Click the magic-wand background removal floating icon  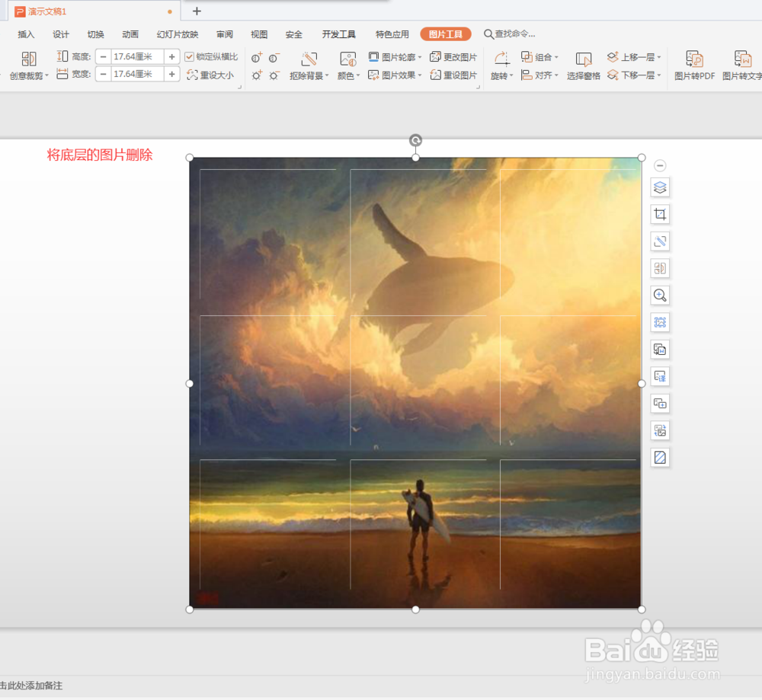pos(660,241)
